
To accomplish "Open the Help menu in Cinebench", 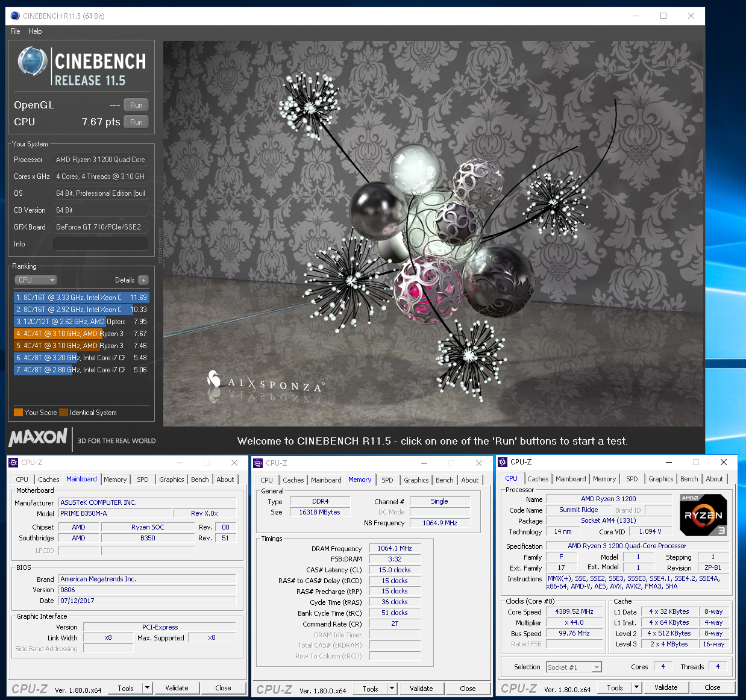I will 35,31.
